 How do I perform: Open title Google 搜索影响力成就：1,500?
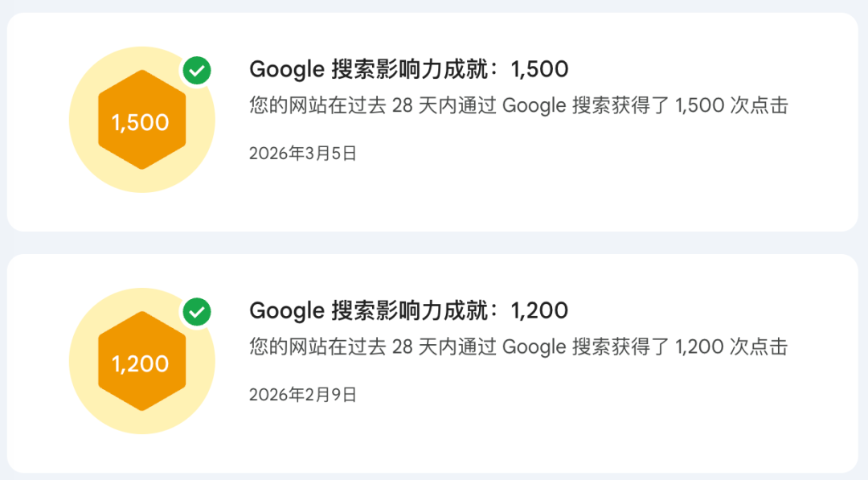408,70
